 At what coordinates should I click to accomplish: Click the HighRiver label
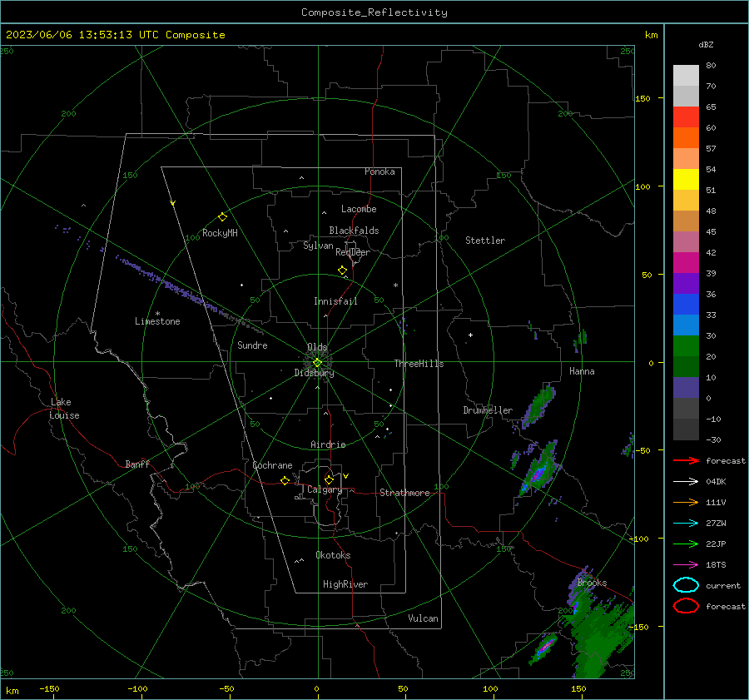pos(345,584)
